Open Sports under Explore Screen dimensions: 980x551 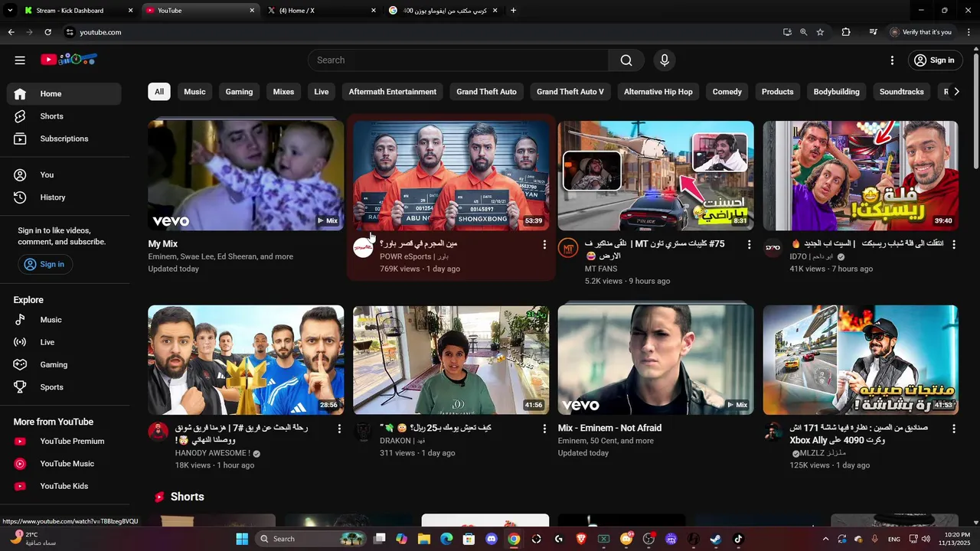click(64, 387)
